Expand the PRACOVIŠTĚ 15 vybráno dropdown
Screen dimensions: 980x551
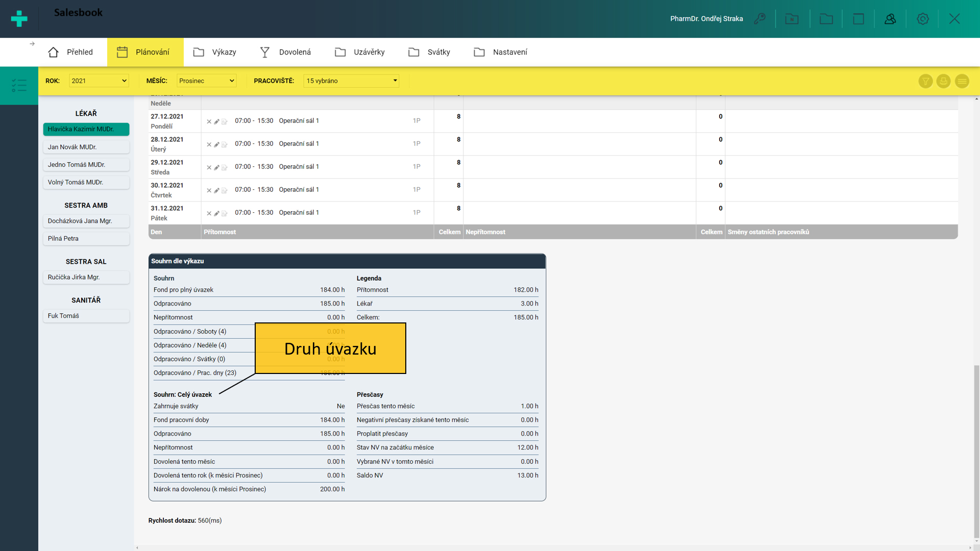point(351,81)
